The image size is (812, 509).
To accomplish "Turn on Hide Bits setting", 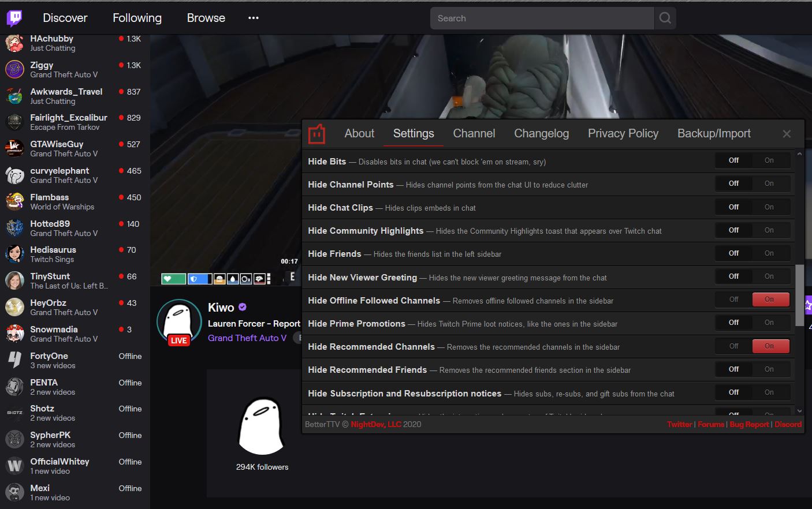I will (x=769, y=160).
